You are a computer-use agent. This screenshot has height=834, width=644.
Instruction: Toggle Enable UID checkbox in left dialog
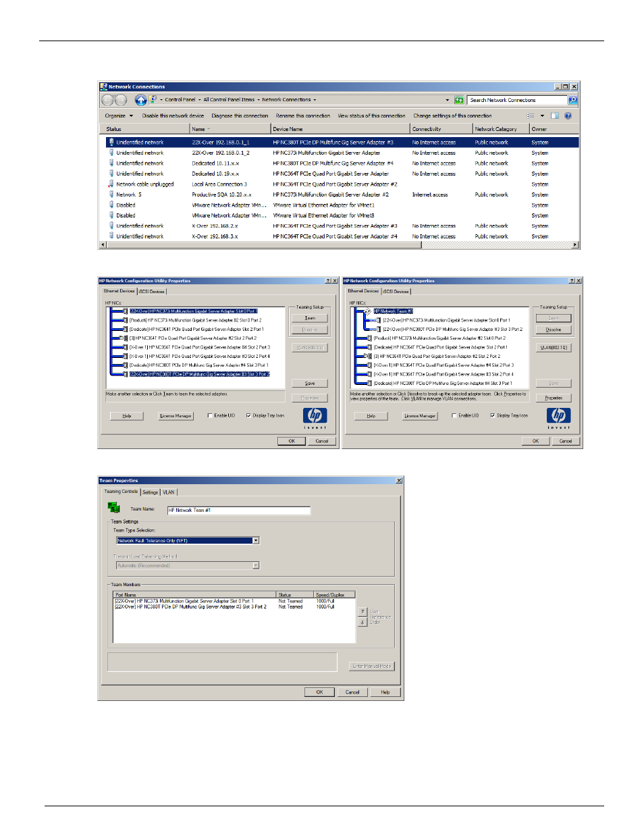pos(209,416)
